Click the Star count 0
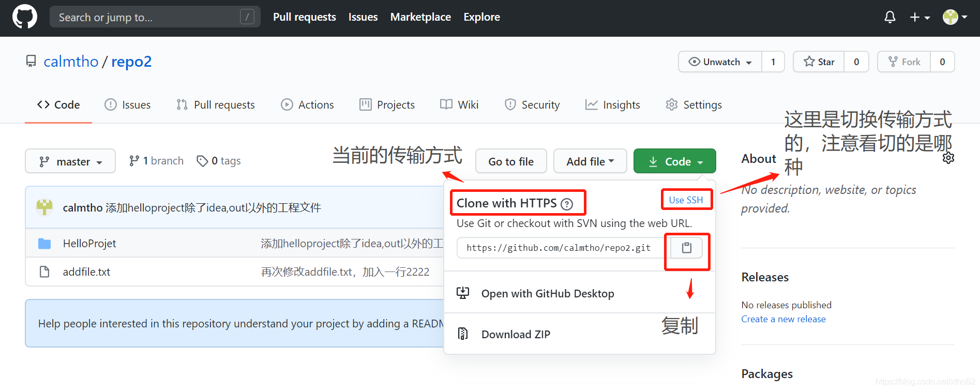Screen dimensions: 980x391 click(x=856, y=62)
